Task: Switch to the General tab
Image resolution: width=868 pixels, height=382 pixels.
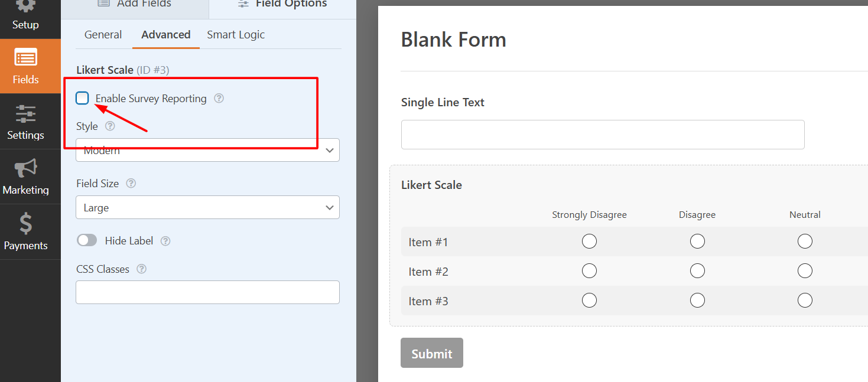Action: click(x=103, y=35)
